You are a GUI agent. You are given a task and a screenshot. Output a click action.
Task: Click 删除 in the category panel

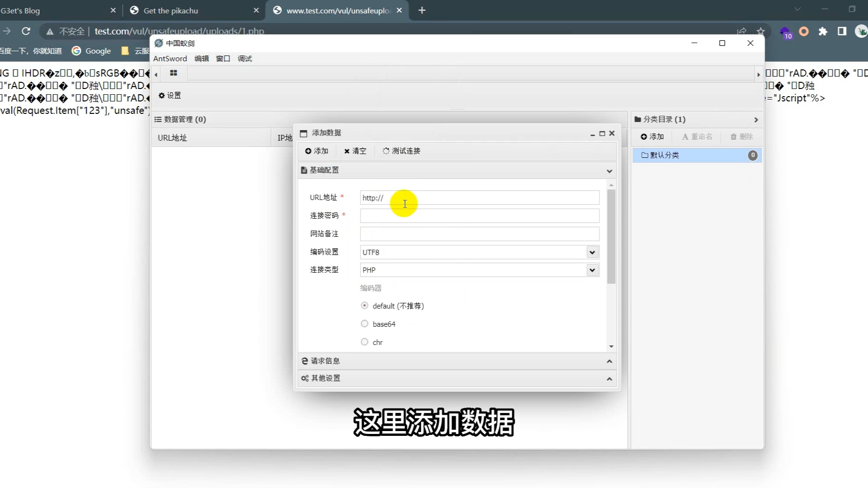[x=742, y=137]
